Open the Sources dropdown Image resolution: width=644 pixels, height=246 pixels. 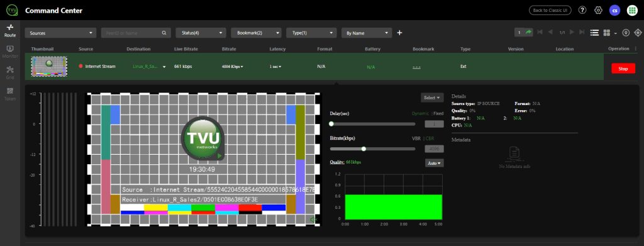pos(60,33)
